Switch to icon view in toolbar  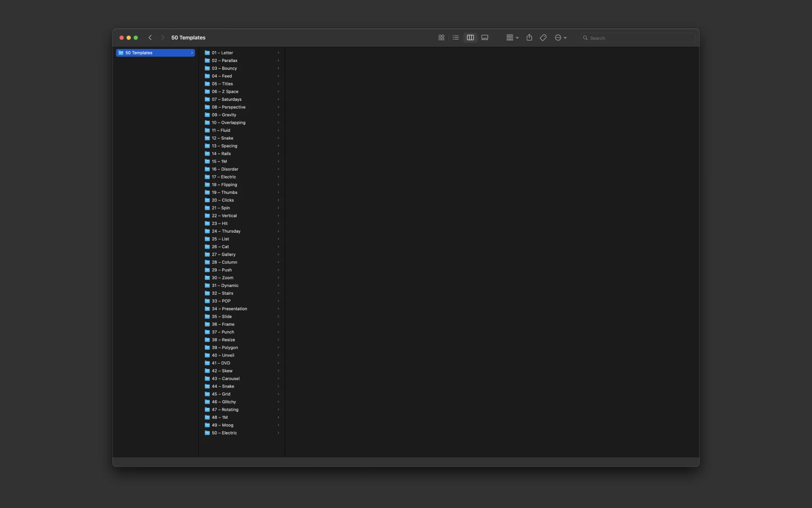[441, 38]
